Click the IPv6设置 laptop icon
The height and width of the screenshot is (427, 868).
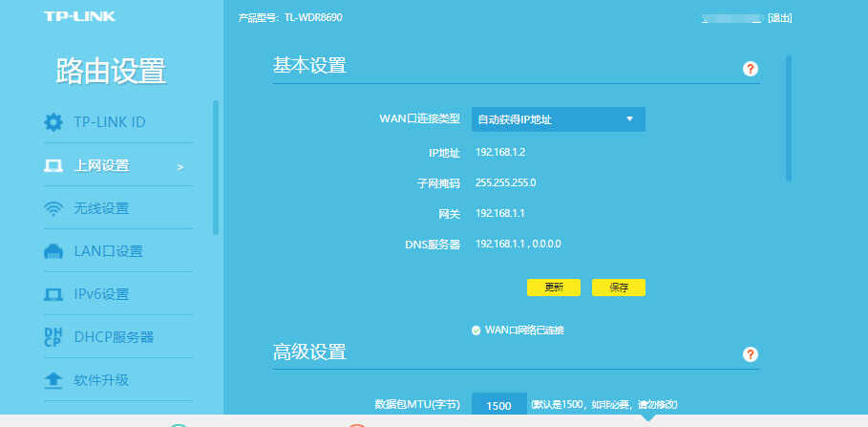tap(53, 294)
